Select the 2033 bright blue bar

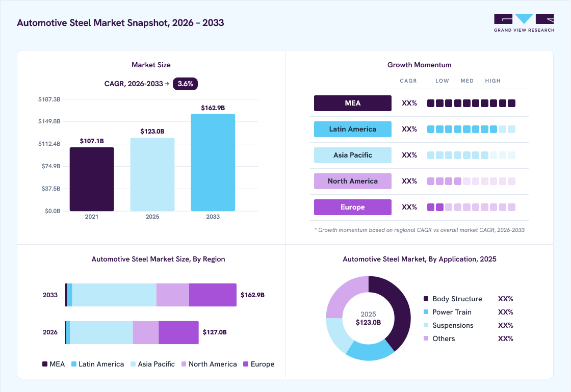click(x=213, y=163)
